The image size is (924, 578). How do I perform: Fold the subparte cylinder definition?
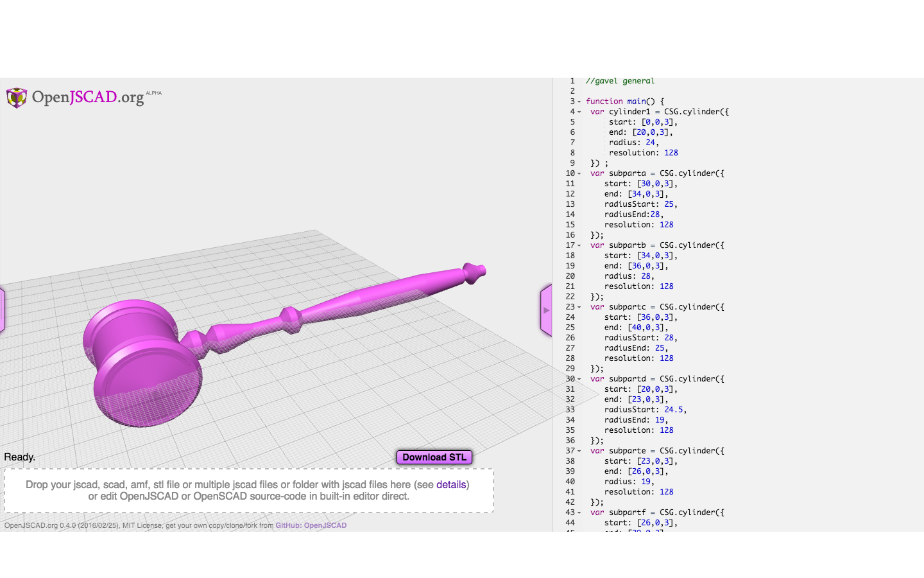[579, 451]
